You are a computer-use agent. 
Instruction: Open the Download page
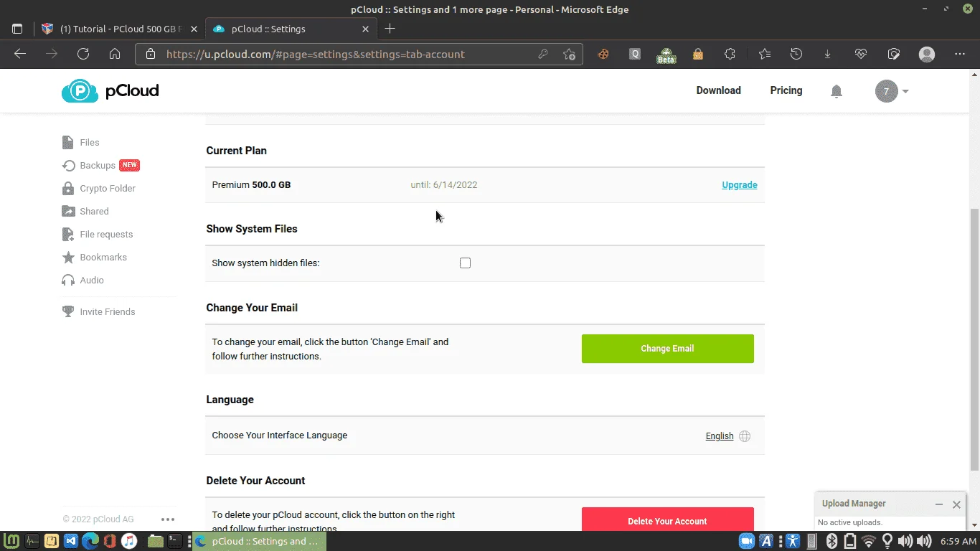pyautogui.click(x=718, y=90)
